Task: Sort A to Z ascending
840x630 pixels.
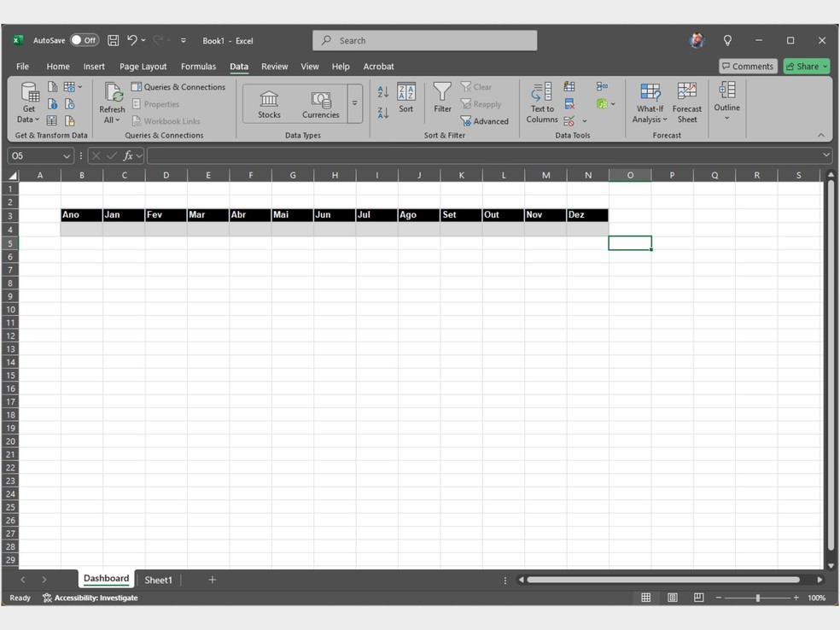Action: (383, 92)
